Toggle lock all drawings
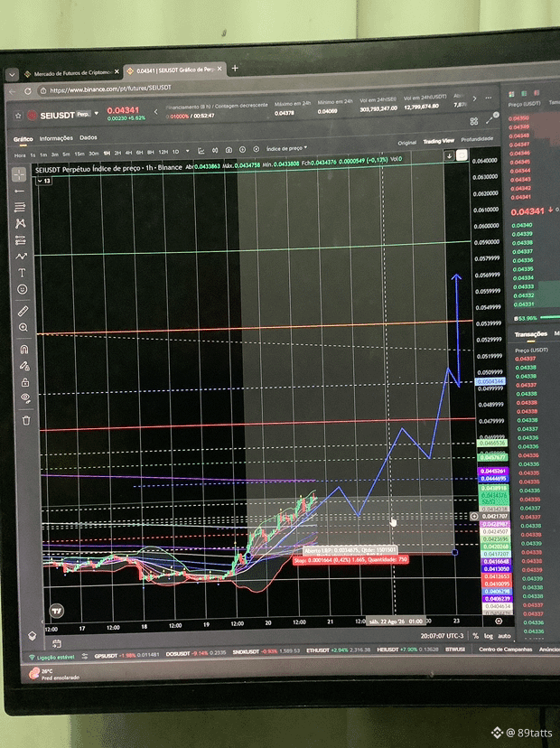This screenshot has width=560, height=748. (x=25, y=382)
